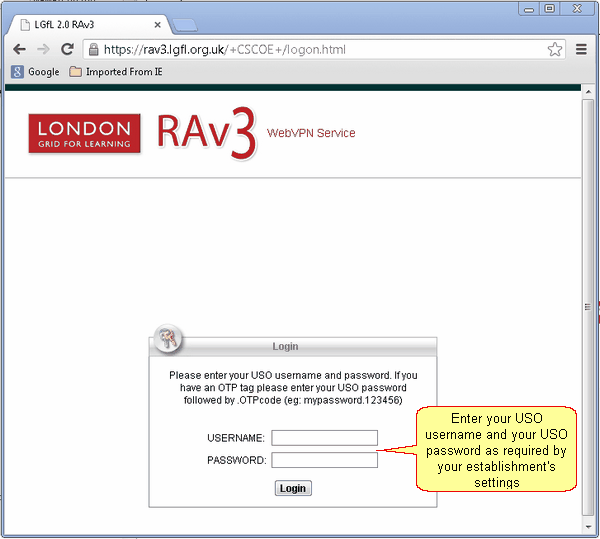Click the vertical scrollbar thumb
Viewport: 600px width, 539px height.
(x=588, y=307)
